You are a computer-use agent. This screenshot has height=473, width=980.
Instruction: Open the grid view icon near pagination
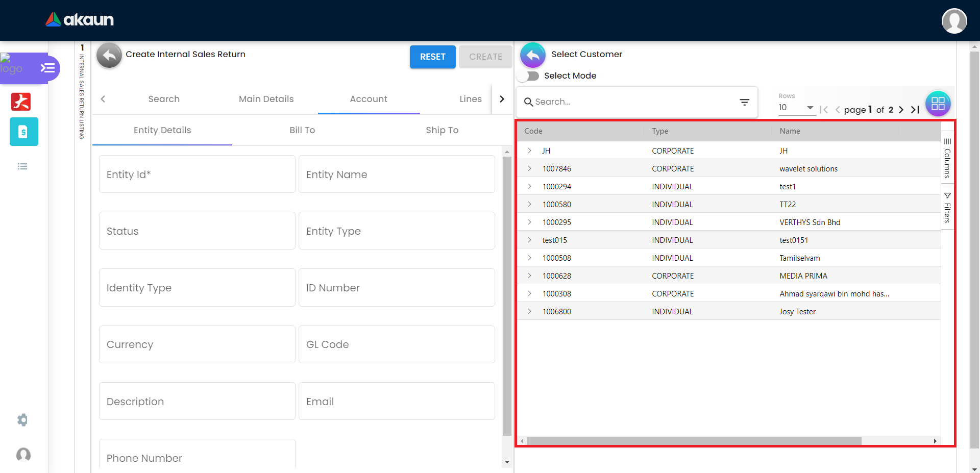tap(938, 104)
